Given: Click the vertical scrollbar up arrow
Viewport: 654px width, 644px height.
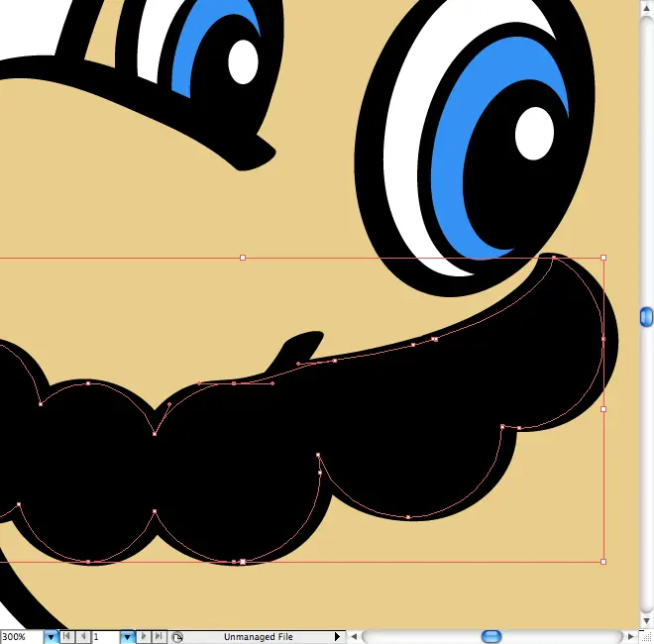Looking at the screenshot, I should pos(646,8).
